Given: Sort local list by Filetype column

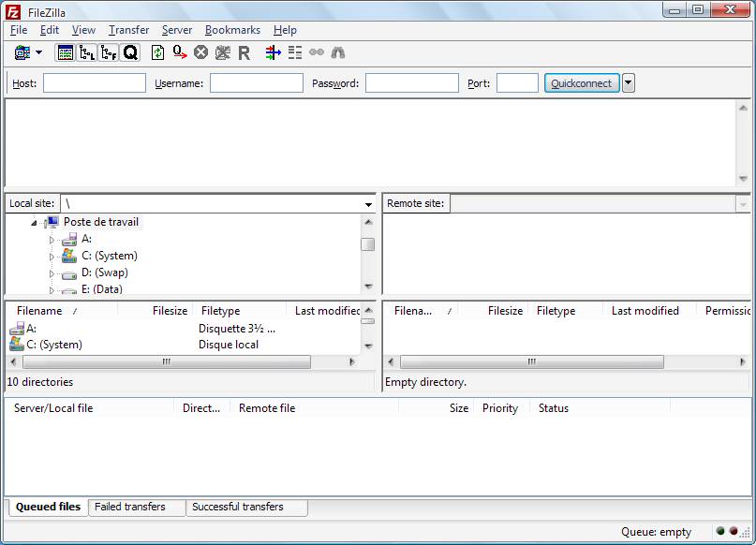Looking at the screenshot, I should [240, 311].
